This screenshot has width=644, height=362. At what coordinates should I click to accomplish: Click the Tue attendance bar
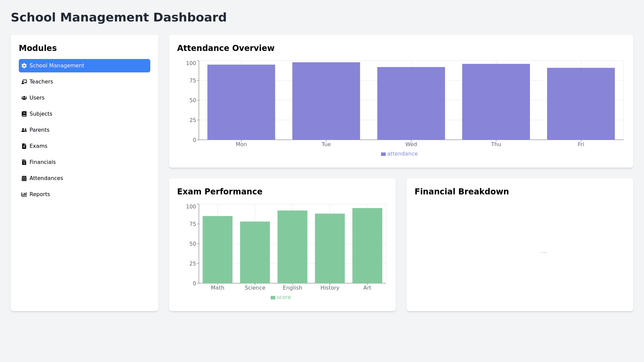point(326,101)
